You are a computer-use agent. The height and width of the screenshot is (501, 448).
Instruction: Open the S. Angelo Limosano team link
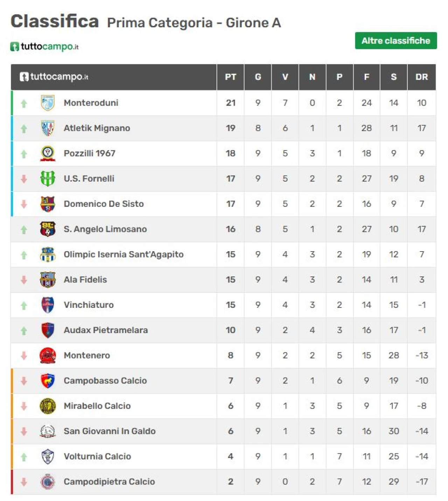tap(105, 229)
